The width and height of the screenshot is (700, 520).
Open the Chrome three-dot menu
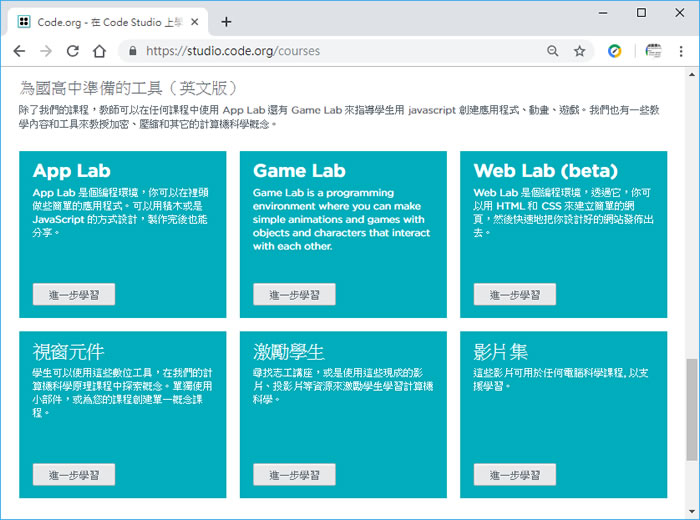point(681,51)
